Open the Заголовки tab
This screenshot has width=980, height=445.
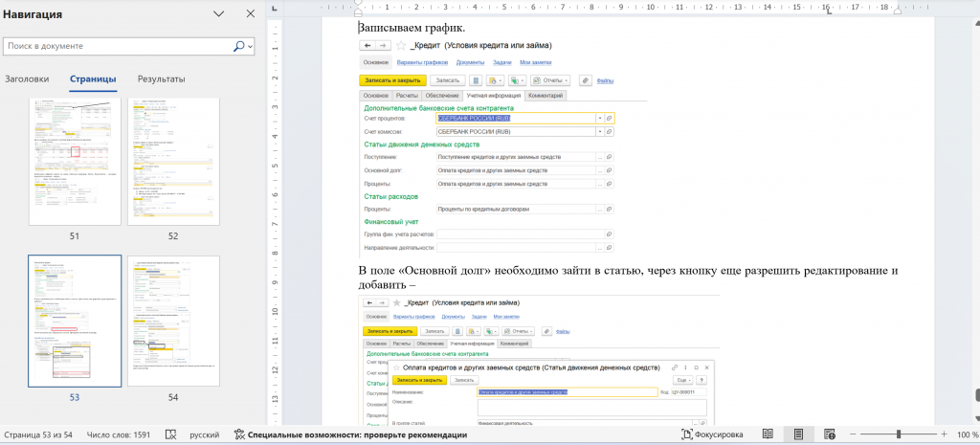coord(27,78)
